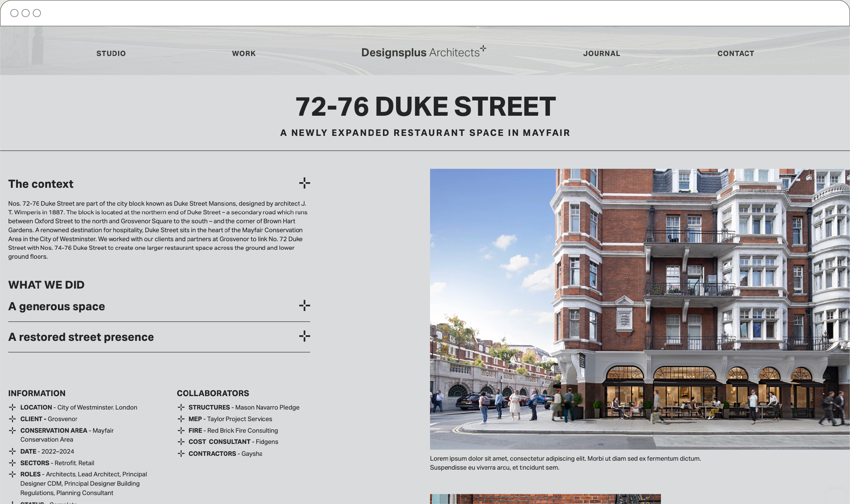Click the plus bullet beside DATE
The image size is (850, 504).
12,451
